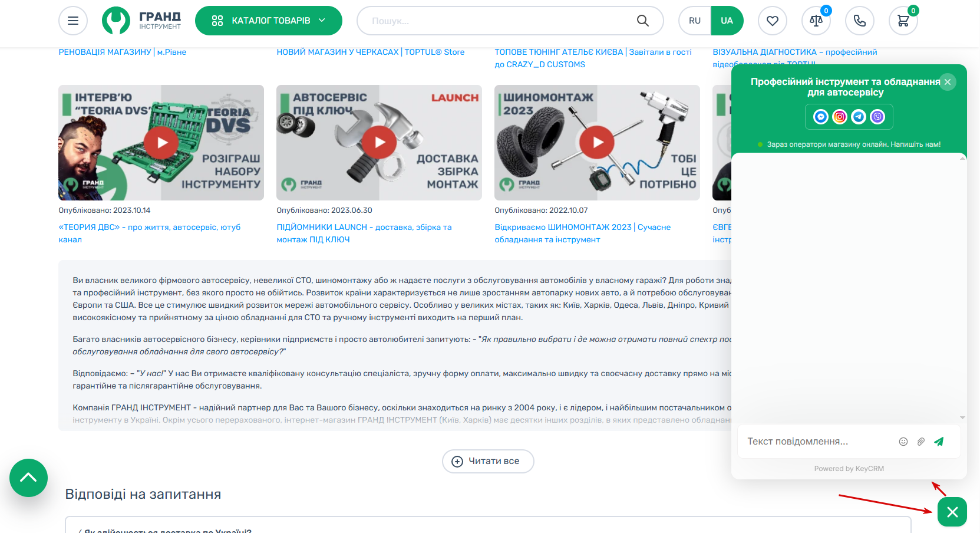The height and width of the screenshot is (533, 980).
Task: Click the chat title Професійний інструмент та обладнання
Action: (846, 87)
